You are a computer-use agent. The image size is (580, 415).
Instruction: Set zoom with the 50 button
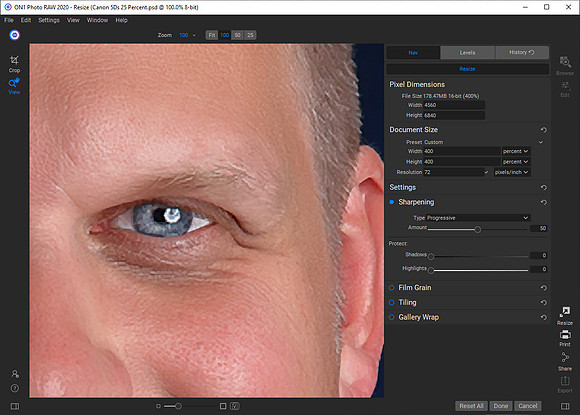[x=237, y=35]
